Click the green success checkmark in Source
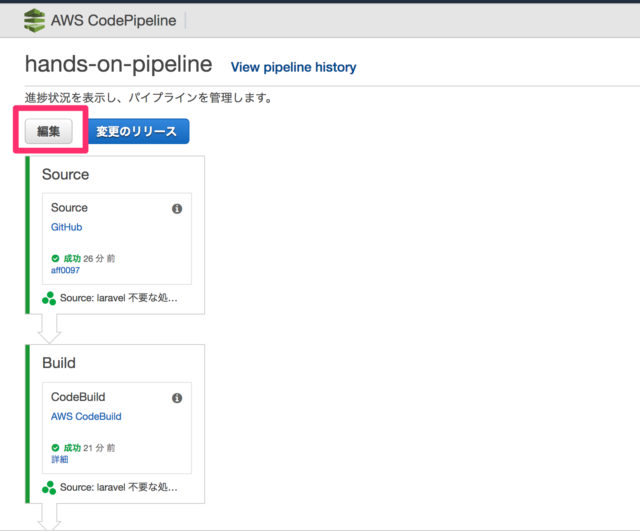The width and height of the screenshot is (640, 531). (56, 258)
